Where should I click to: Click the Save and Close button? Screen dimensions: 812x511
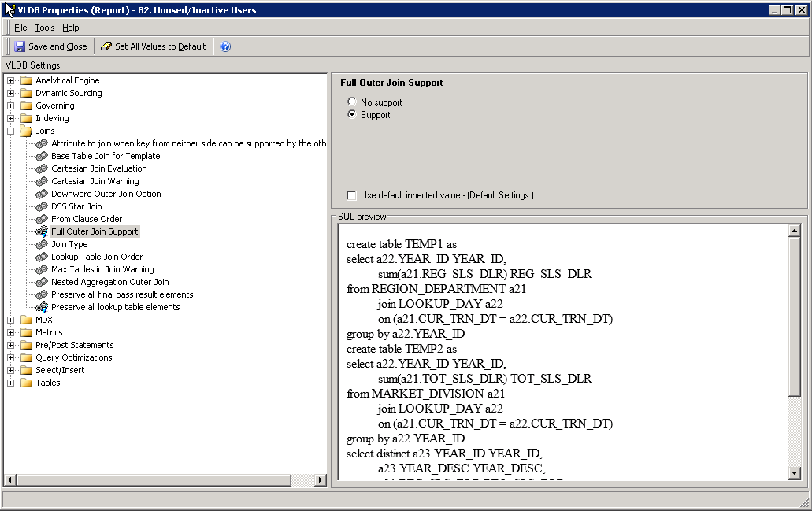50,46
